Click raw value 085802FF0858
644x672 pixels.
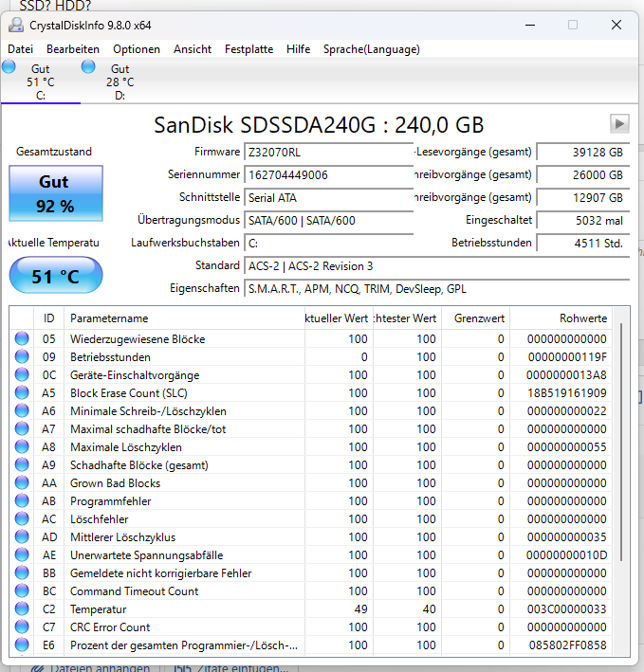click(x=568, y=645)
